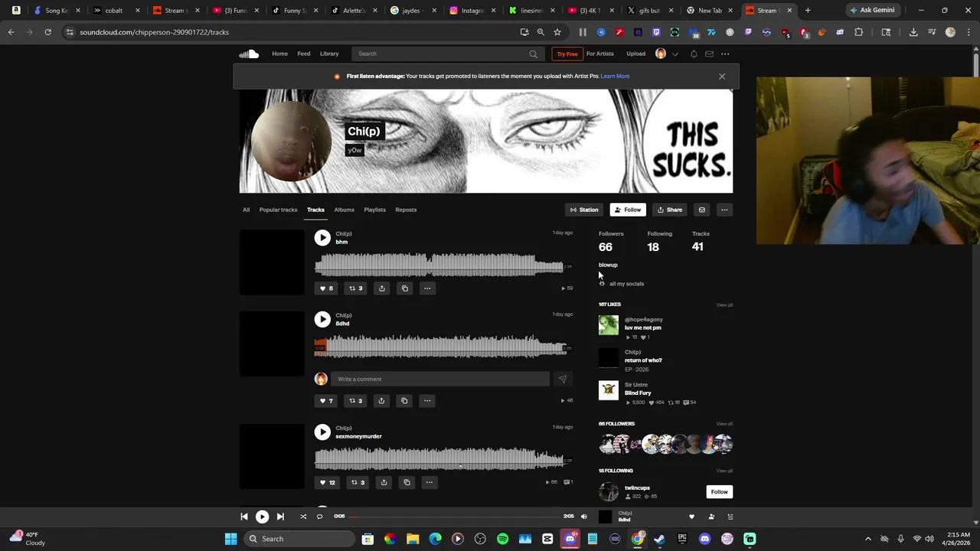View all following accounts
Image resolution: width=980 pixels, height=551 pixels.
point(724,471)
